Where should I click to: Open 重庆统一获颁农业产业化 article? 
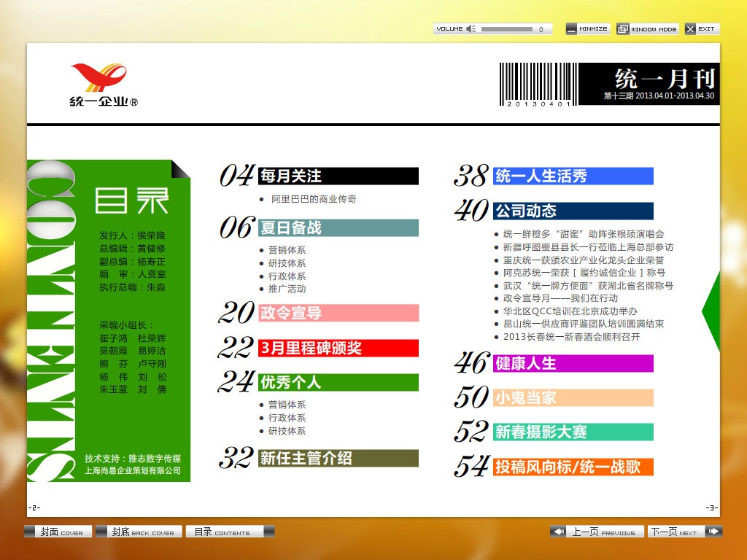(583, 260)
